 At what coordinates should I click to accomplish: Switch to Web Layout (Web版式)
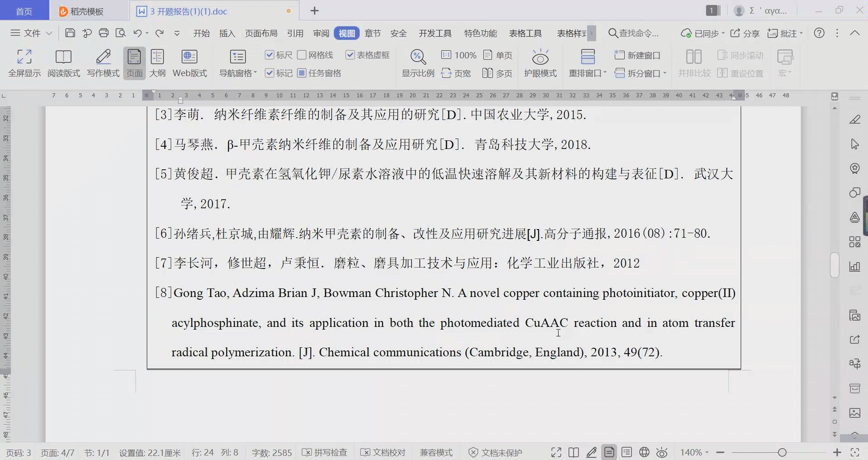tap(190, 63)
